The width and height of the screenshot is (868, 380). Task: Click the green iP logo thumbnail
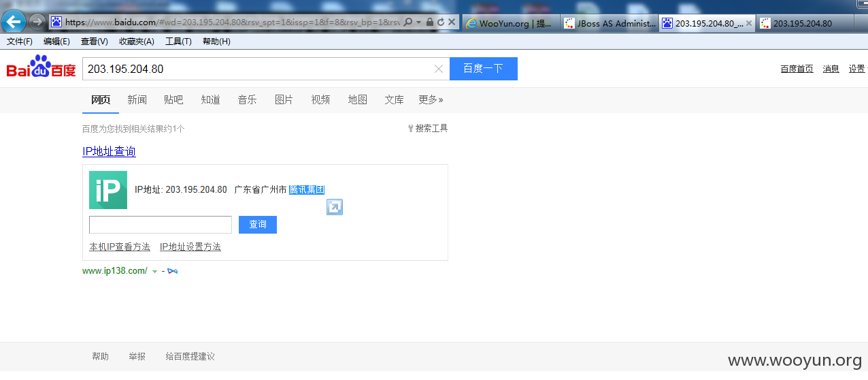click(108, 190)
